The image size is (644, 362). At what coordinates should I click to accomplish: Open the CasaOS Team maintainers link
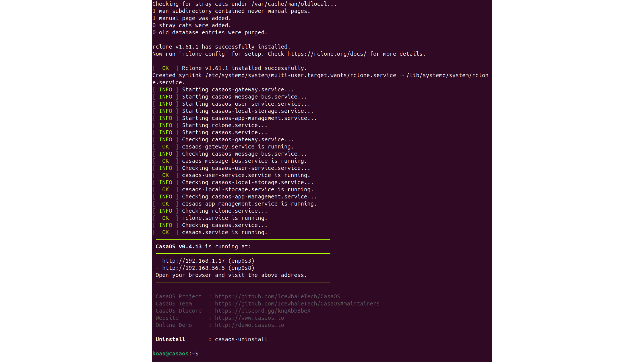tap(297, 304)
